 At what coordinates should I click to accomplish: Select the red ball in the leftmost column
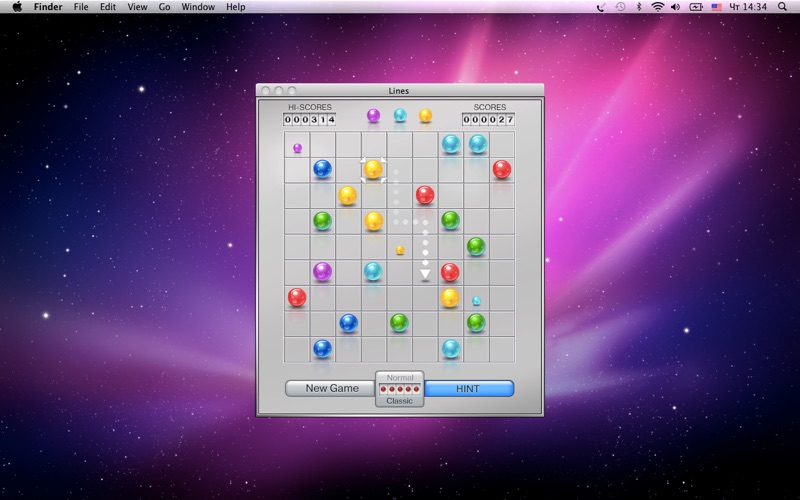296,297
